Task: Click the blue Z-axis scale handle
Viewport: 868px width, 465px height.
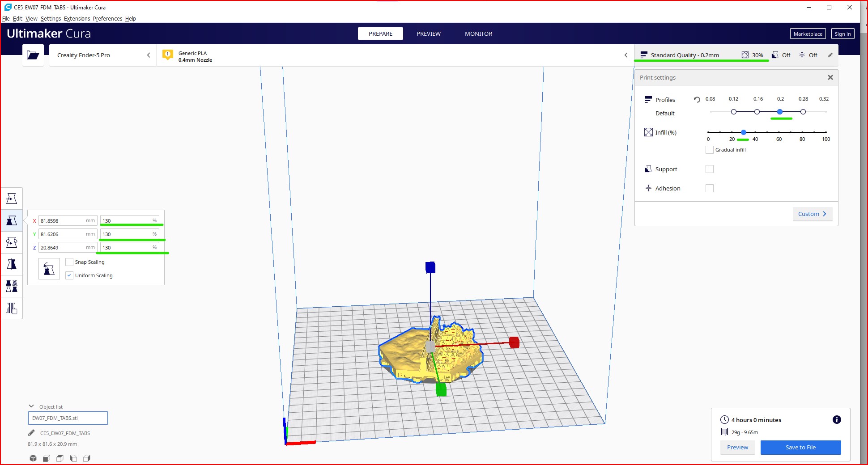Action: point(430,267)
